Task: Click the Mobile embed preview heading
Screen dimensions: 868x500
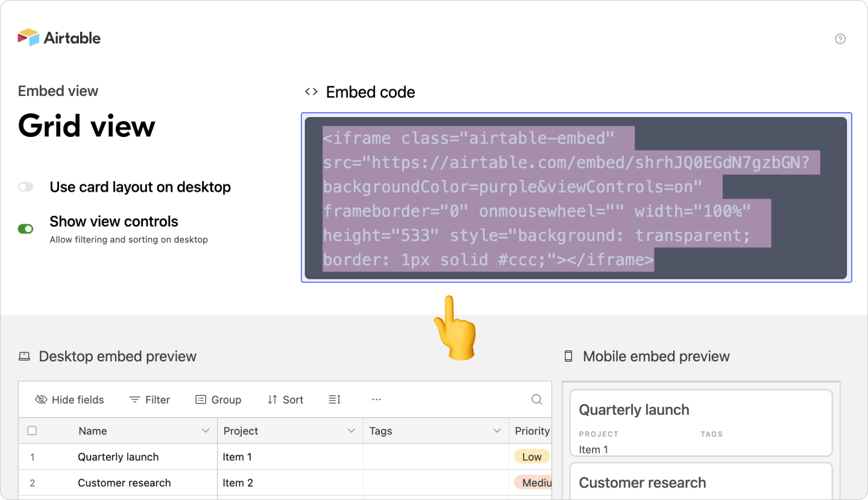Action: (656, 356)
